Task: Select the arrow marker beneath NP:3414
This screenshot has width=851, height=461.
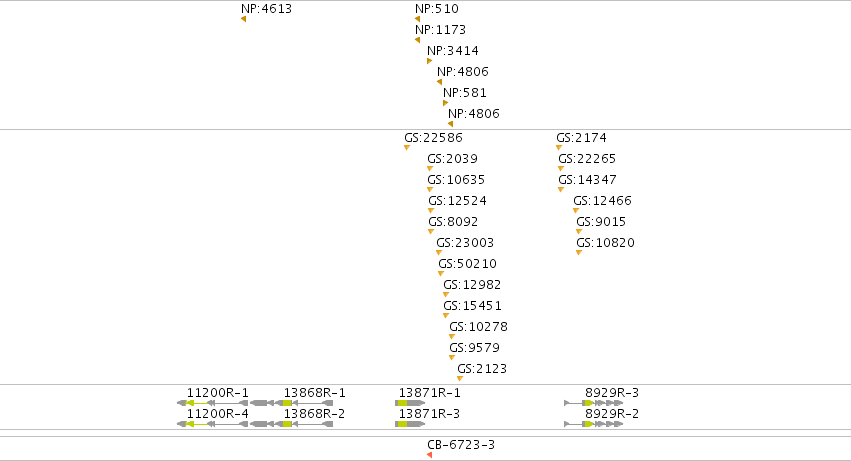Action: click(429, 61)
